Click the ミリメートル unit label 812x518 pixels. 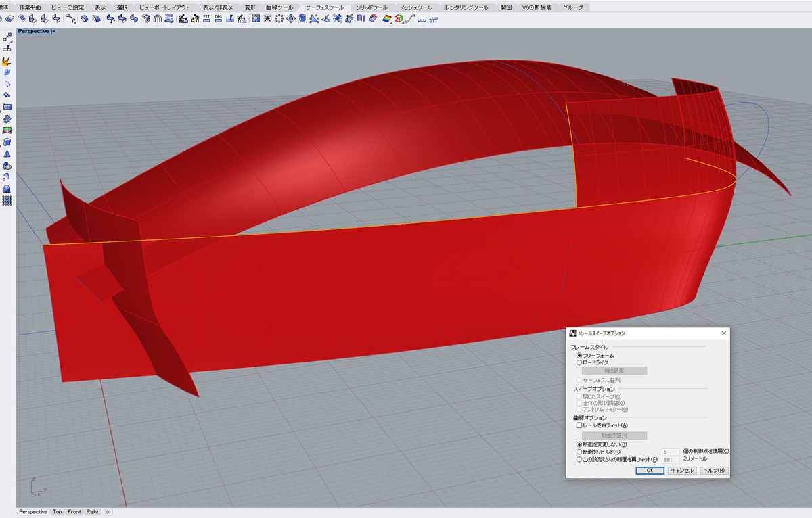click(x=695, y=459)
